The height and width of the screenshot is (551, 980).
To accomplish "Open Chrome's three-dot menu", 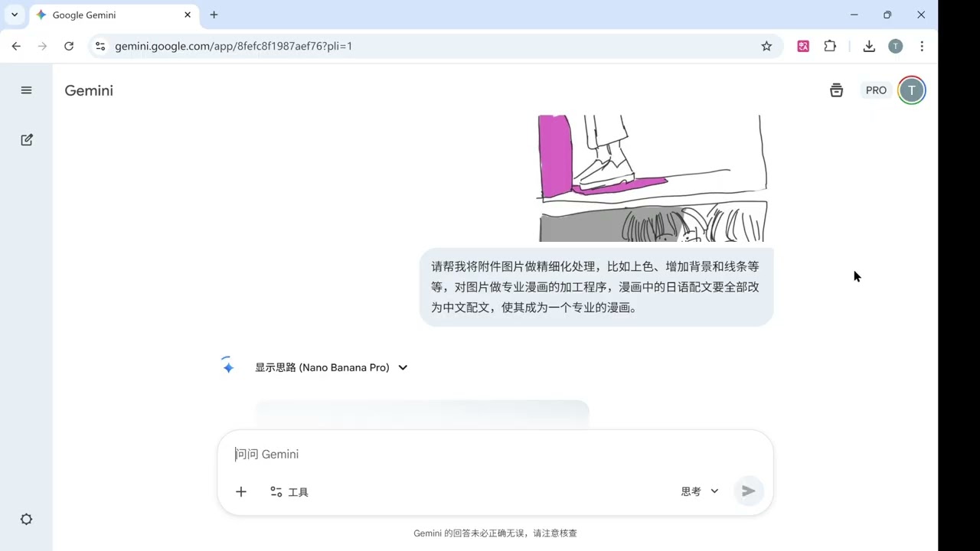I will coord(922,46).
